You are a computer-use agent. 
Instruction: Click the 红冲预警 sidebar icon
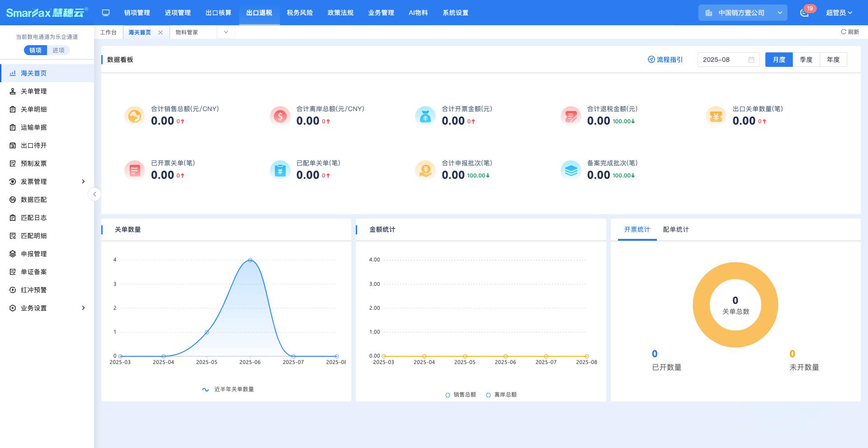point(13,290)
